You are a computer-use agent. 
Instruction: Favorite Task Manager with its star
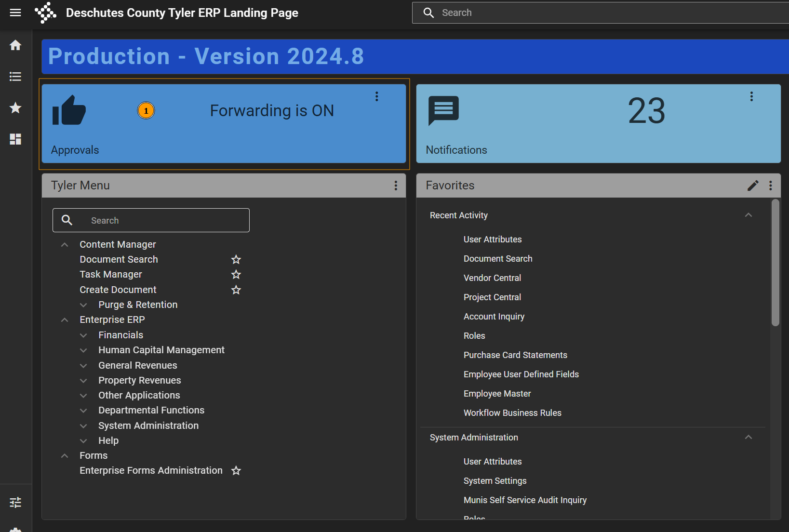236,275
